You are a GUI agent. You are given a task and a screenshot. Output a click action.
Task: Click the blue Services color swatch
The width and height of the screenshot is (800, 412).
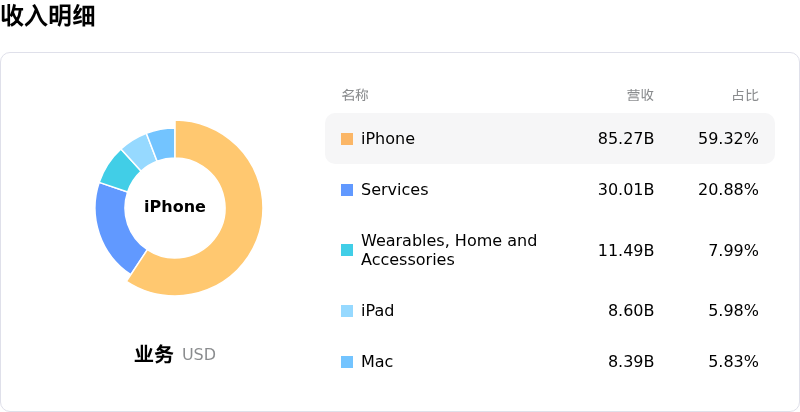[347, 190]
